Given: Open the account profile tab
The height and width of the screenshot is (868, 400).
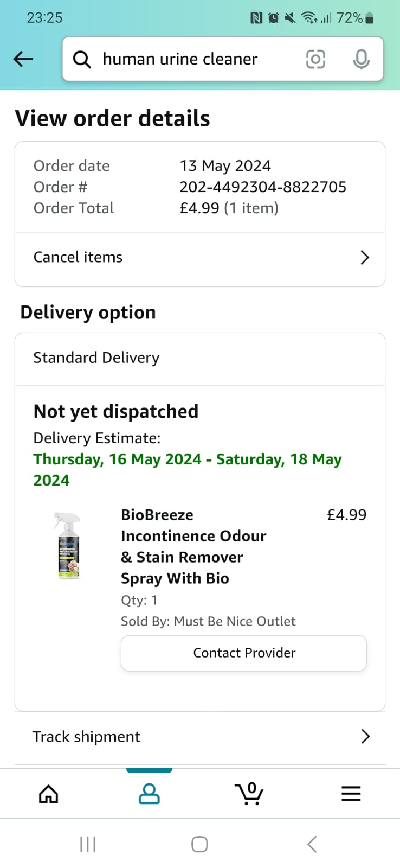Looking at the screenshot, I should (x=149, y=794).
